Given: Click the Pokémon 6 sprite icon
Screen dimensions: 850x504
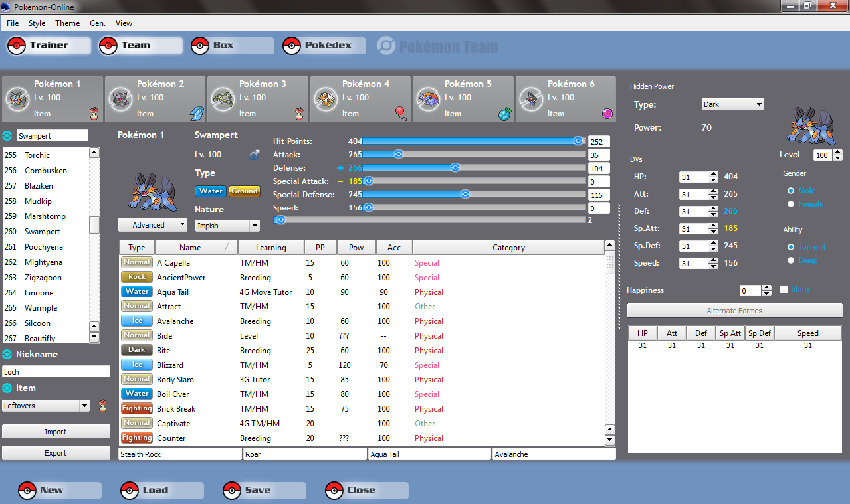Looking at the screenshot, I should [530, 99].
